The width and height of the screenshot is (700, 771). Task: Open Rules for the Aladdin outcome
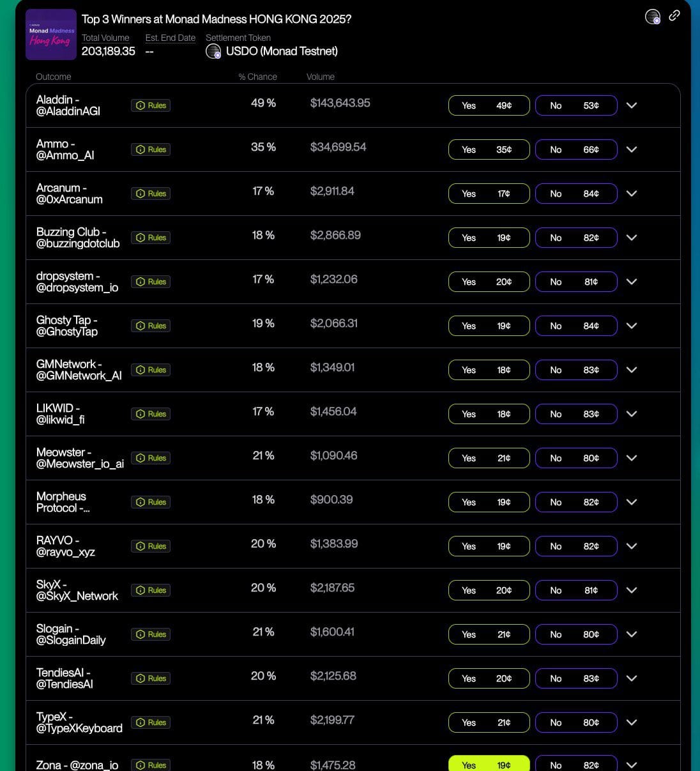(x=151, y=105)
